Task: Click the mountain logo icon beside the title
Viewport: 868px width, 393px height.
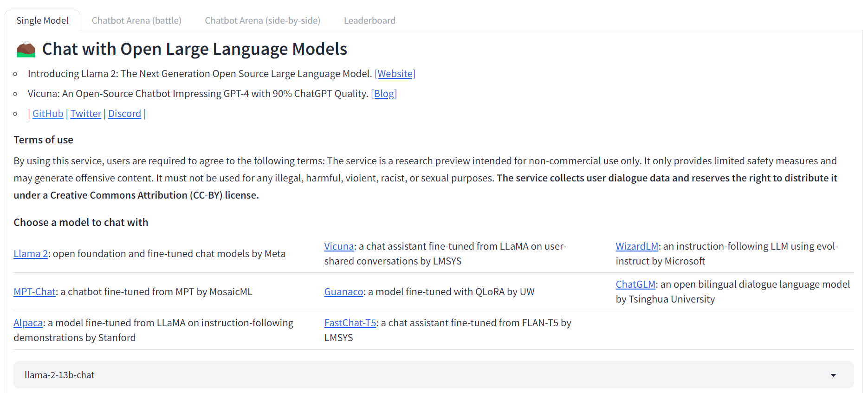Action: coord(26,49)
